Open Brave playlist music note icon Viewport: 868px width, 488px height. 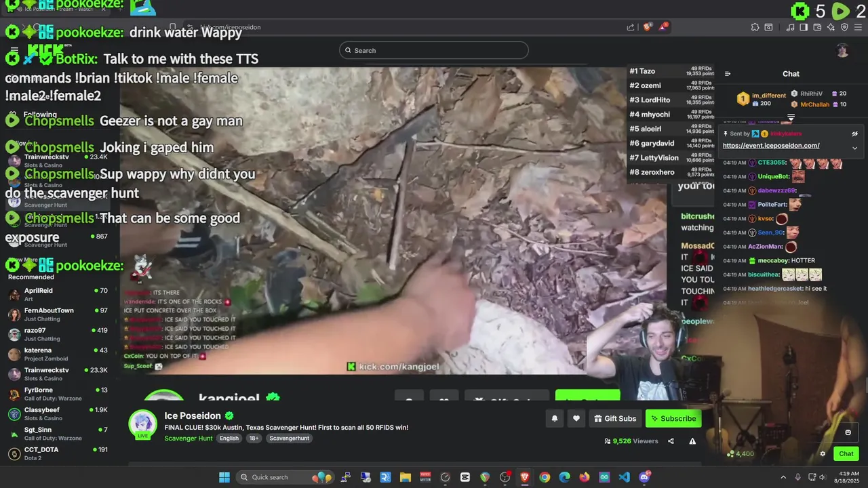(x=790, y=27)
